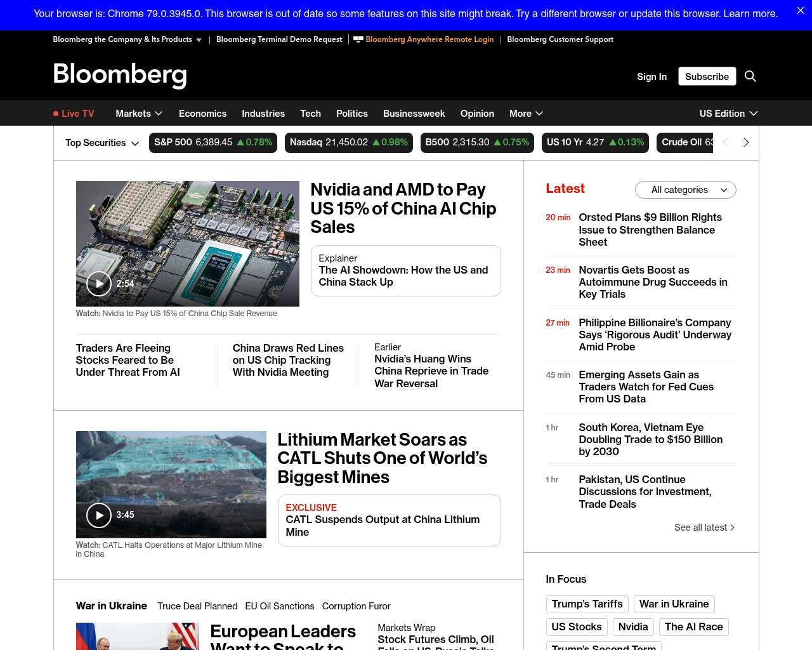
Task: Open the Opinion section
Action: tap(477, 114)
